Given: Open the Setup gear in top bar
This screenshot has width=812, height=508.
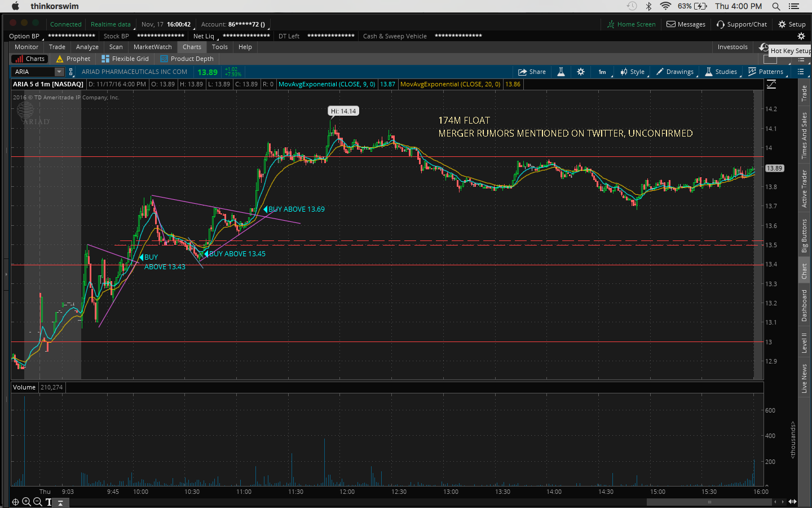Looking at the screenshot, I should 792,24.
